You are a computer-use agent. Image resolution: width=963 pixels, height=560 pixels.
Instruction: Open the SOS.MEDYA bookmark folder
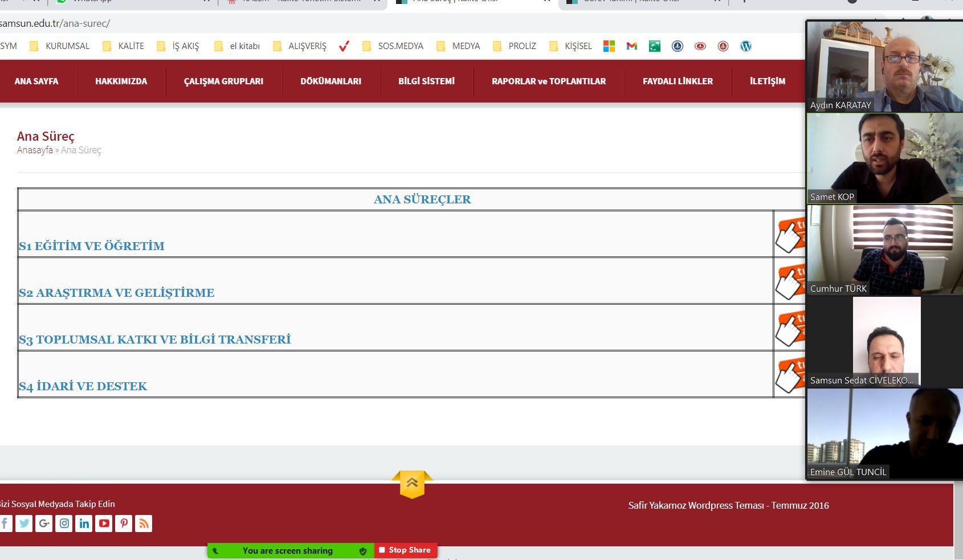pos(393,46)
